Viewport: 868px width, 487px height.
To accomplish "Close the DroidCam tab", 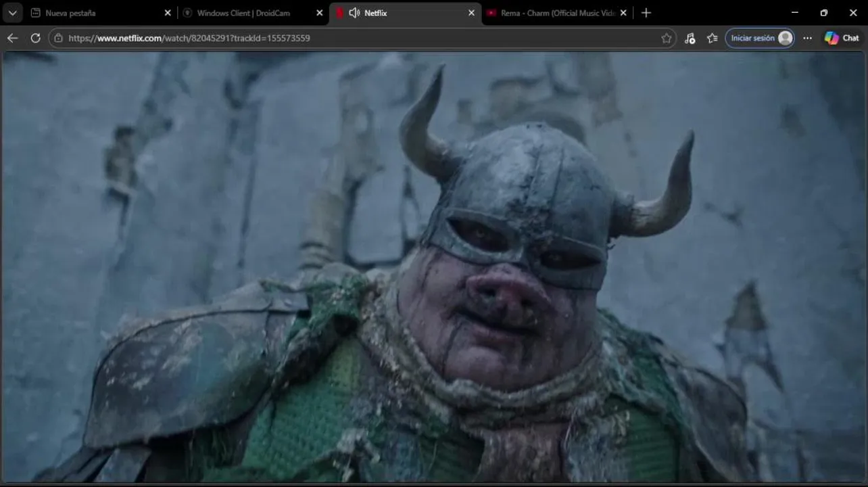I will (320, 13).
